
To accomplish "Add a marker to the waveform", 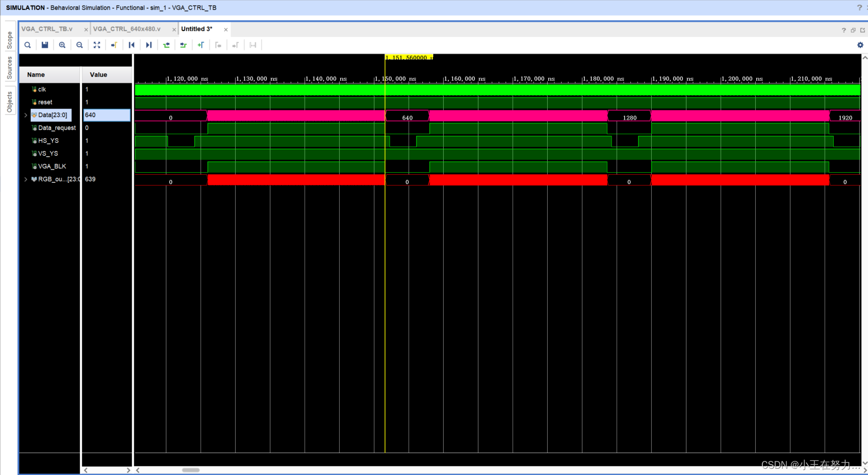I will tap(201, 45).
